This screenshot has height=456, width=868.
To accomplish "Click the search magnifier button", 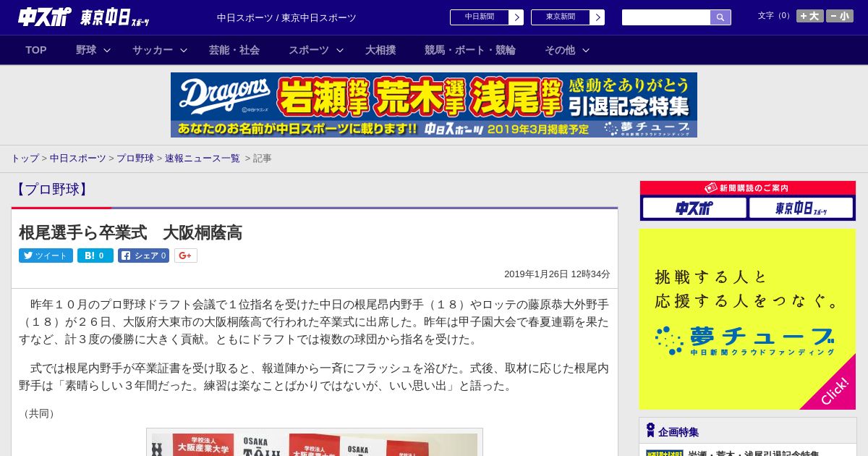I will 720,17.
